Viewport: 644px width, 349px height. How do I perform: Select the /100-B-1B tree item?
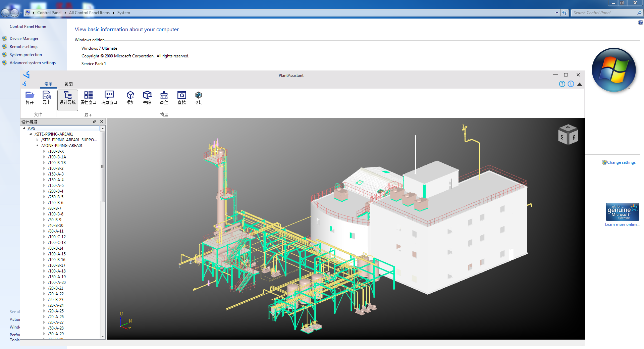tap(57, 163)
